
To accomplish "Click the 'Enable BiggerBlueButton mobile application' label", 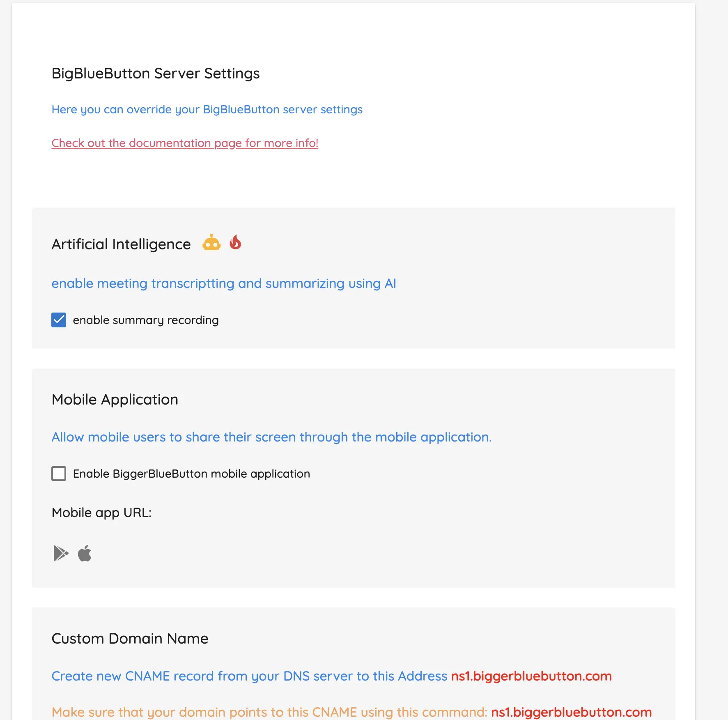I will pos(191,474).
